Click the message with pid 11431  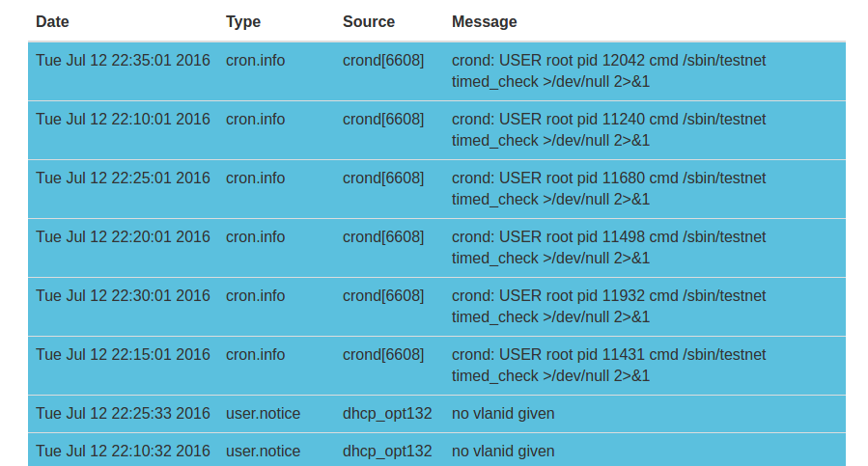(x=608, y=365)
